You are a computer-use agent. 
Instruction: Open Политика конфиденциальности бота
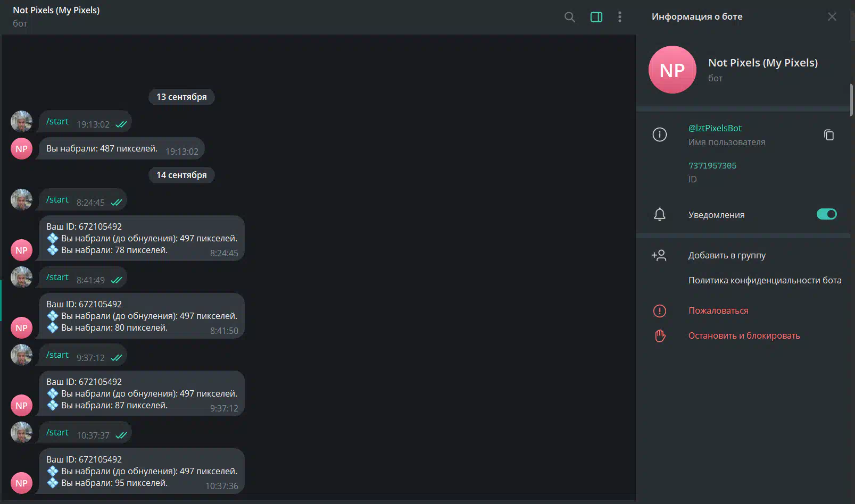(x=765, y=280)
